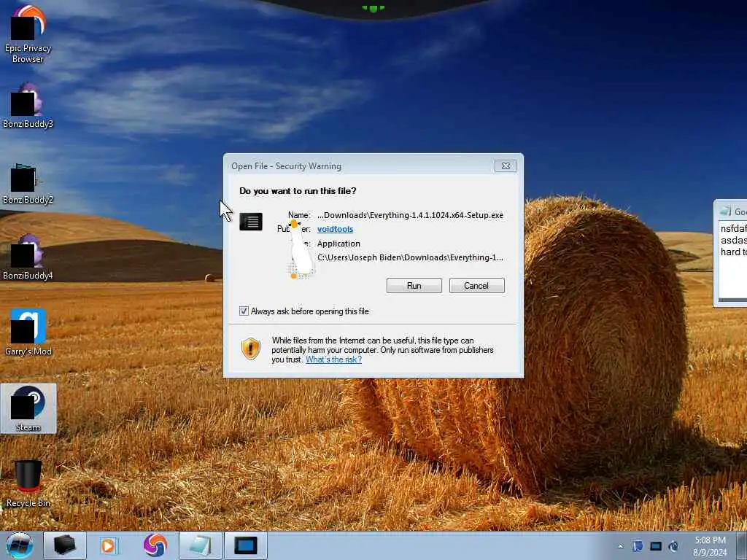Open the clock showing 5:08 PM
The width and height of the screenshot is (747, 560).
[710, 546]
